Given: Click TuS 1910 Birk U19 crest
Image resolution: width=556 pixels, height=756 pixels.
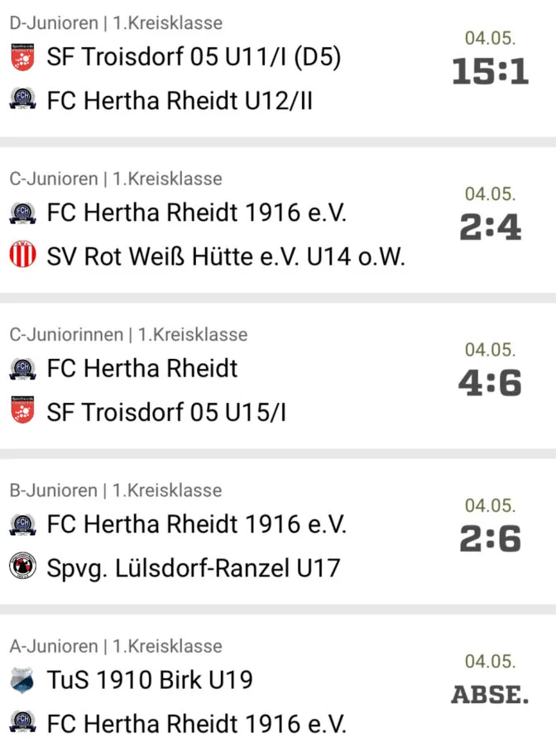Looking at the screenshot, I should (22, 680).
